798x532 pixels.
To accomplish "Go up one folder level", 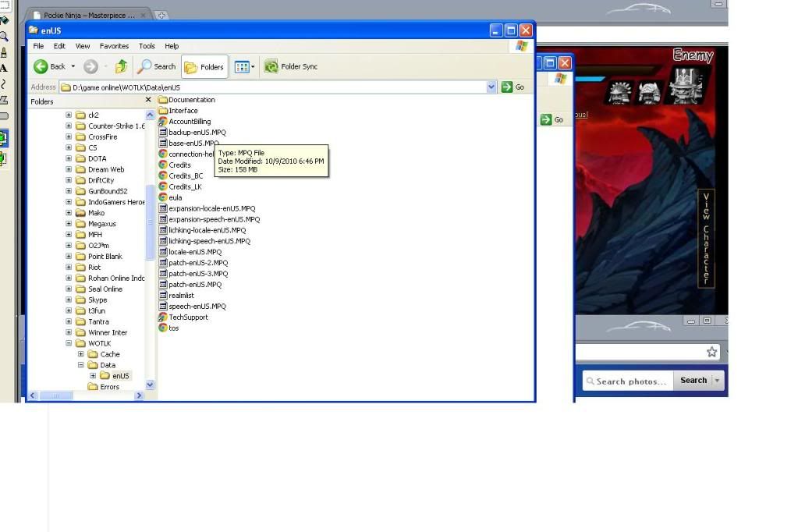I will [x=121, y=66].
